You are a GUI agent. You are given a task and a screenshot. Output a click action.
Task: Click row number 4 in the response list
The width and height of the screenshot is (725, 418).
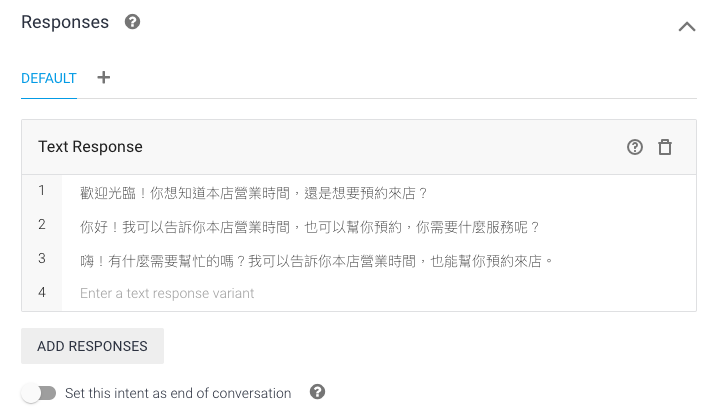point(42,293)
